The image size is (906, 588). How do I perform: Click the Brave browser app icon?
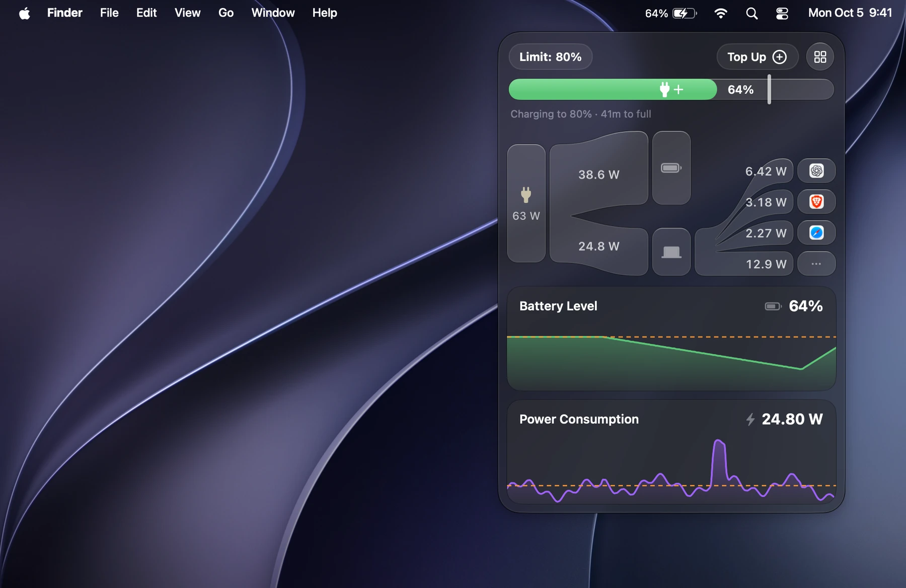[x=816, y=202]
